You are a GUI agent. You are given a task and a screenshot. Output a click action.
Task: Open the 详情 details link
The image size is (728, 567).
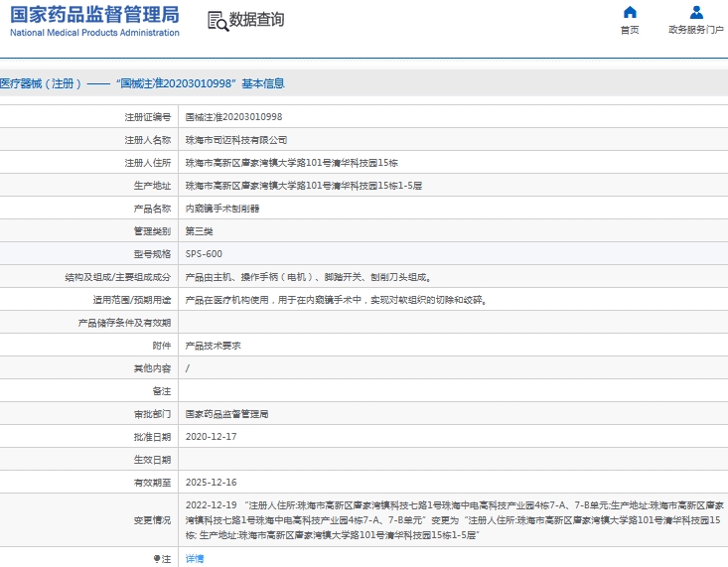195,559
